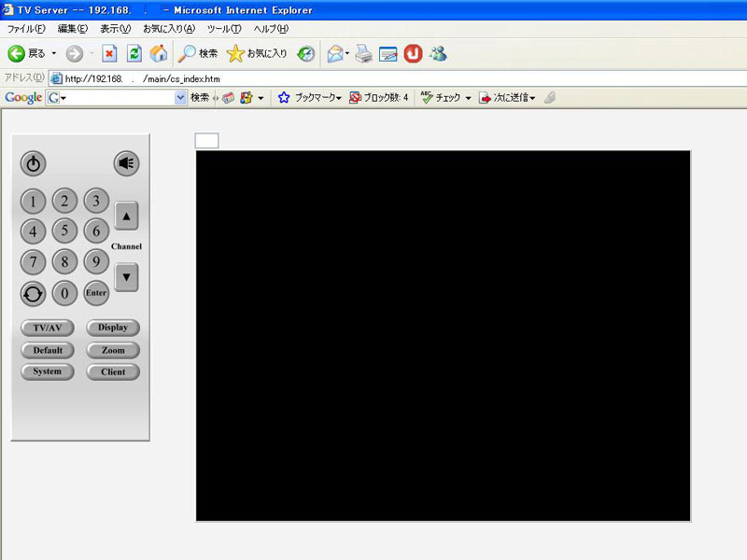Open the 次に送信 send-to dropdown
The image size is (747, 560).
[x=507, y=98]
